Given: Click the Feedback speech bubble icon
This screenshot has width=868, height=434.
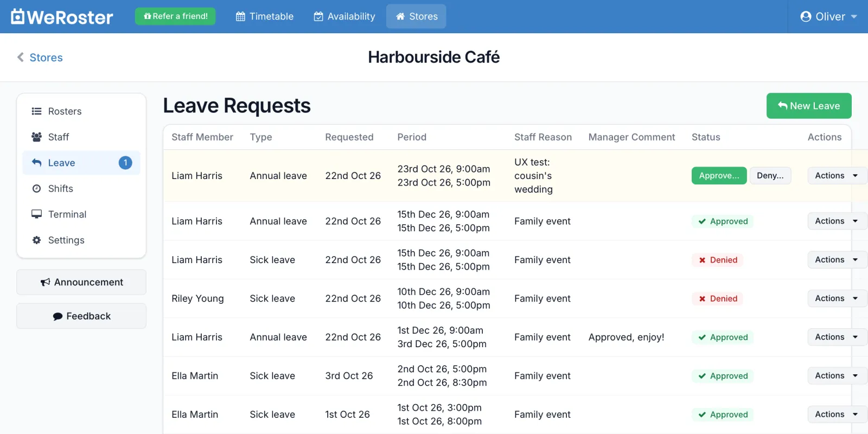Looking at the screenshot, I should click(58, 316).
